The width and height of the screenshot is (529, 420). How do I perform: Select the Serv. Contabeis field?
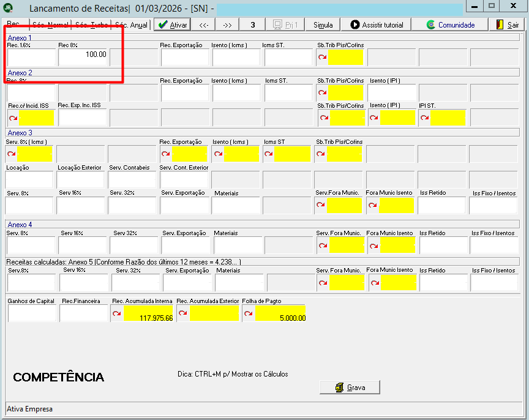click(x=132, y=179)
